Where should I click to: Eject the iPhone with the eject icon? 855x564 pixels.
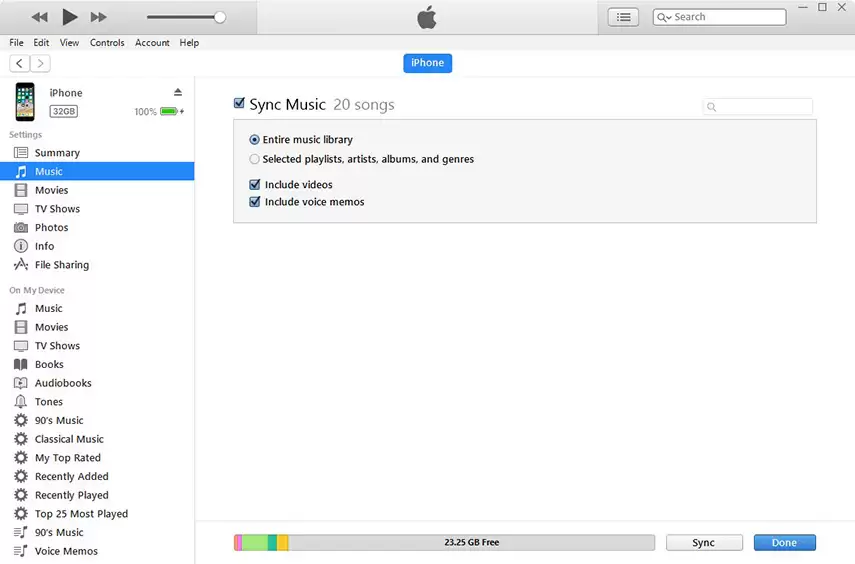pos(178,92)
